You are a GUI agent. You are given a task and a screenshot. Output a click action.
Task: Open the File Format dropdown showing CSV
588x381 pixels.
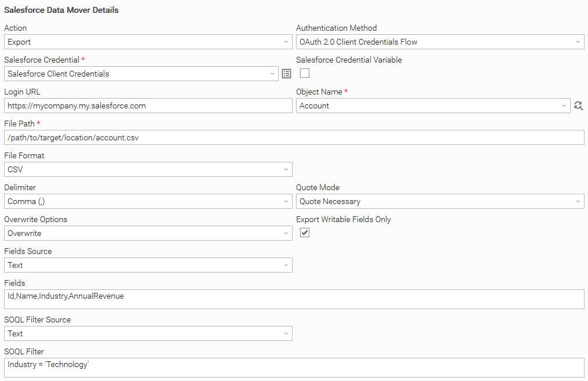point(148,170)
